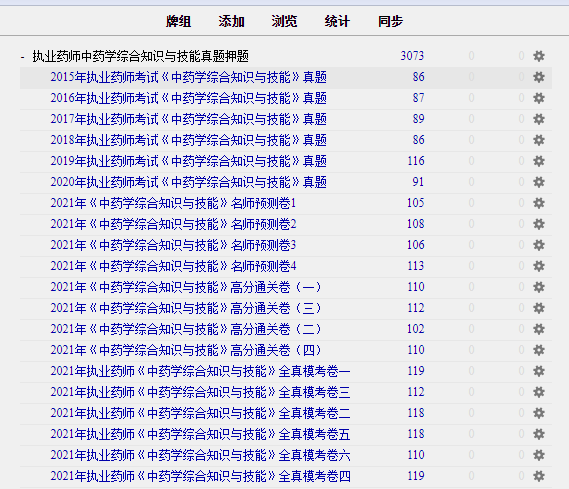569x489 pixels.
Task: Click the gear icon next to 全真模考卷四
Action: pos(539,476)
